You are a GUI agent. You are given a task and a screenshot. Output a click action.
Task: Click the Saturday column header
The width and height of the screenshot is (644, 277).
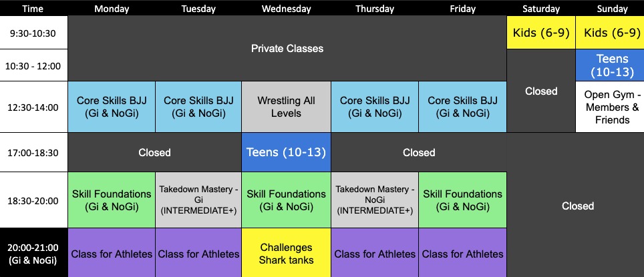point(541,9)
